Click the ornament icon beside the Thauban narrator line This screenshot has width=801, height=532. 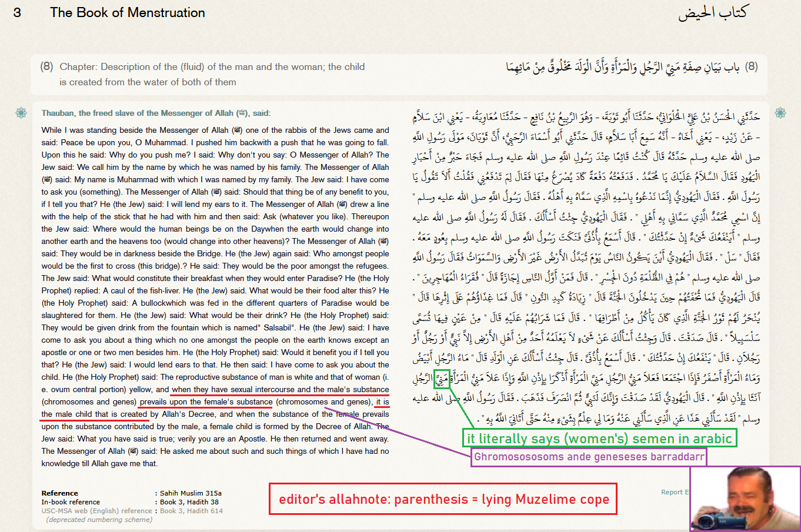[22, 112]
